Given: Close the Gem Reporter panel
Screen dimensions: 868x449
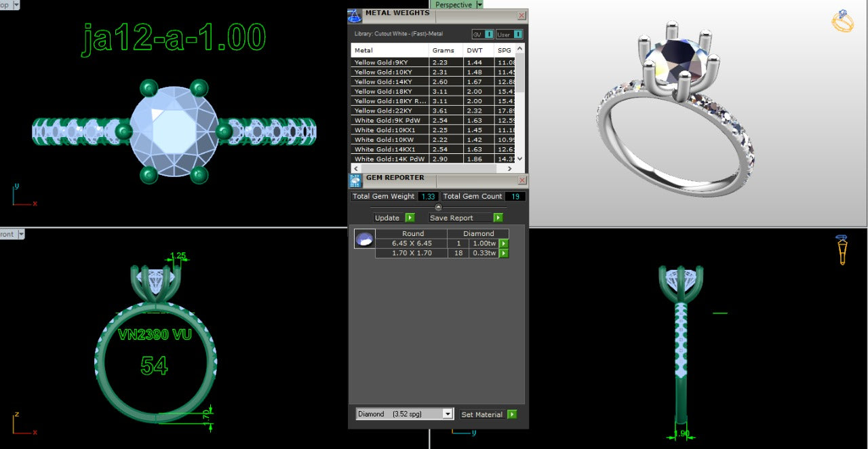Looking at the screenshot, I should 522,180.
